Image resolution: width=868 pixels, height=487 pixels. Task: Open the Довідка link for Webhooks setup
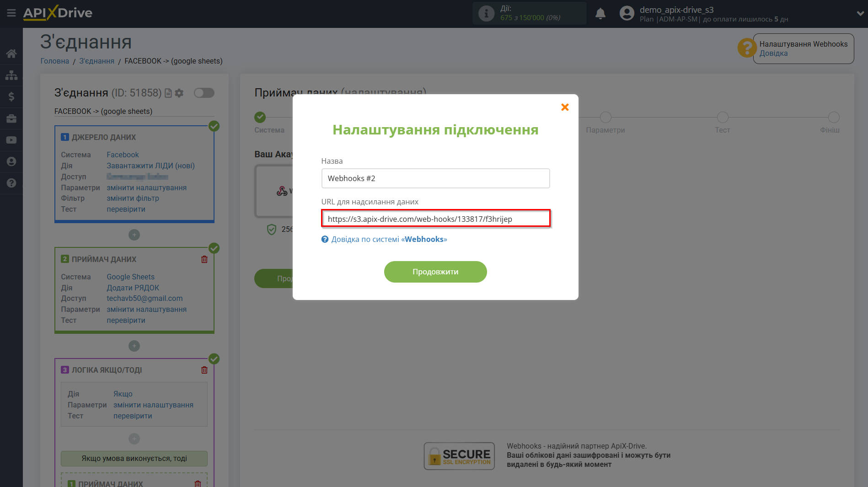(x=773, y=53)
